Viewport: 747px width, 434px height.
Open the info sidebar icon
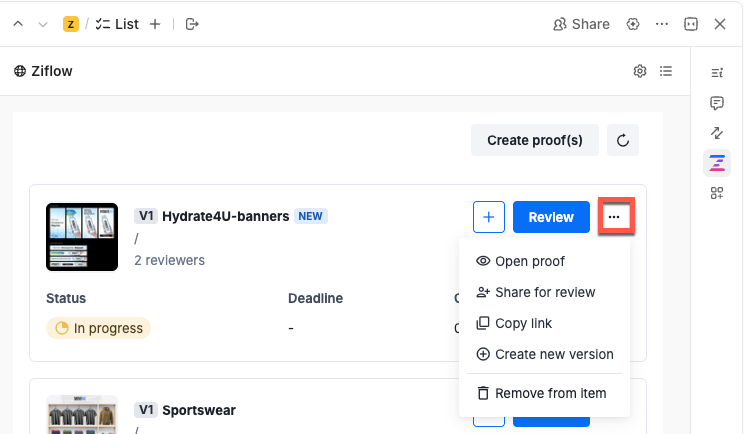(x=717, y=72)
